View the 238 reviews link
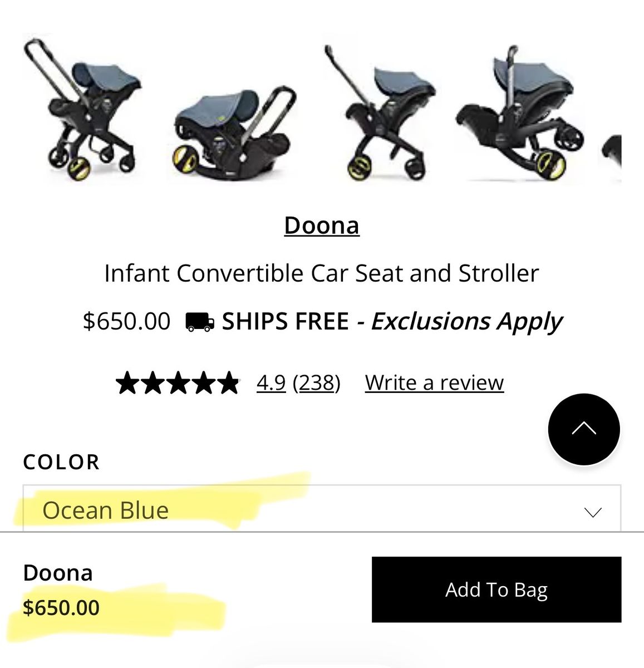 [x=317, y=383]
